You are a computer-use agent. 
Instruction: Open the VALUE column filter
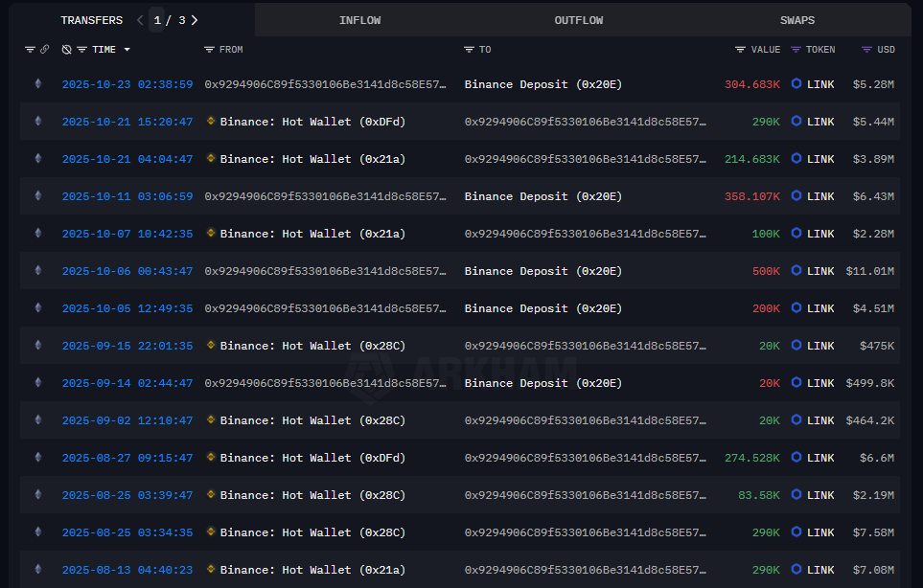click(741, 50)
